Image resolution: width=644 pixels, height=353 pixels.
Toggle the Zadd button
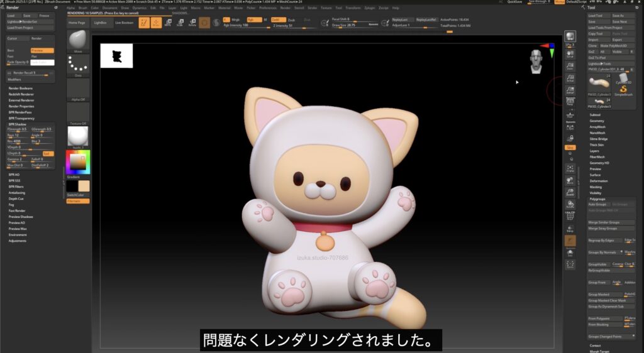[278, 19]
